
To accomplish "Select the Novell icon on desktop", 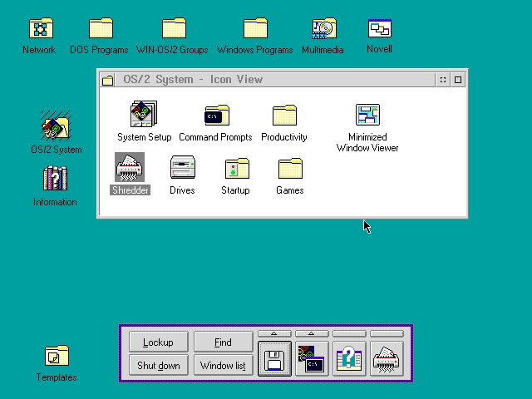I will (x=380, y=28).
